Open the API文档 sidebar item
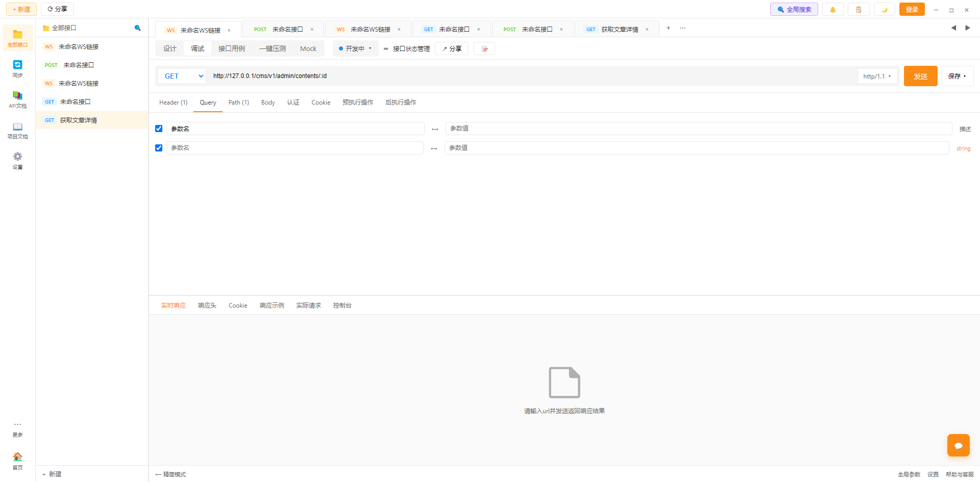 coord(18,99)
